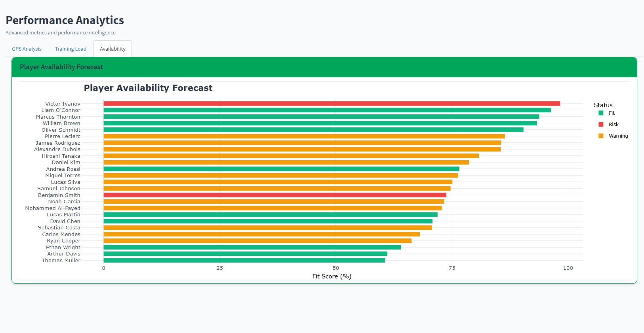Toggle the green Fit legend swatch
This screenshot has height=333, width=644.
(601, 113)
